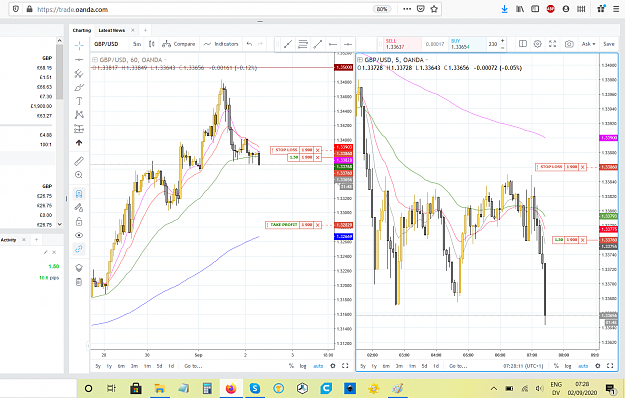Cancel the stop loss on 60-minute chart
Image resolution: width=625 pixels, height=398 pixels.
coord(318,150)
